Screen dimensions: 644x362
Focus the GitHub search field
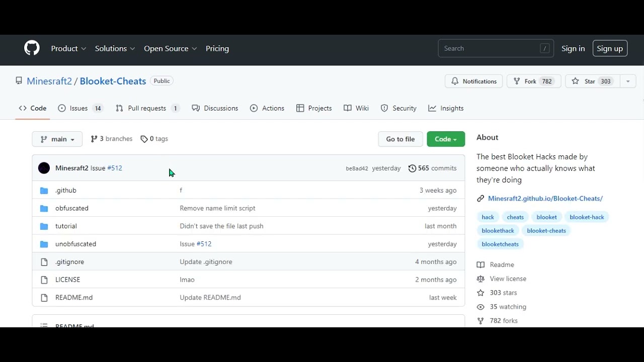coord(496,48)
